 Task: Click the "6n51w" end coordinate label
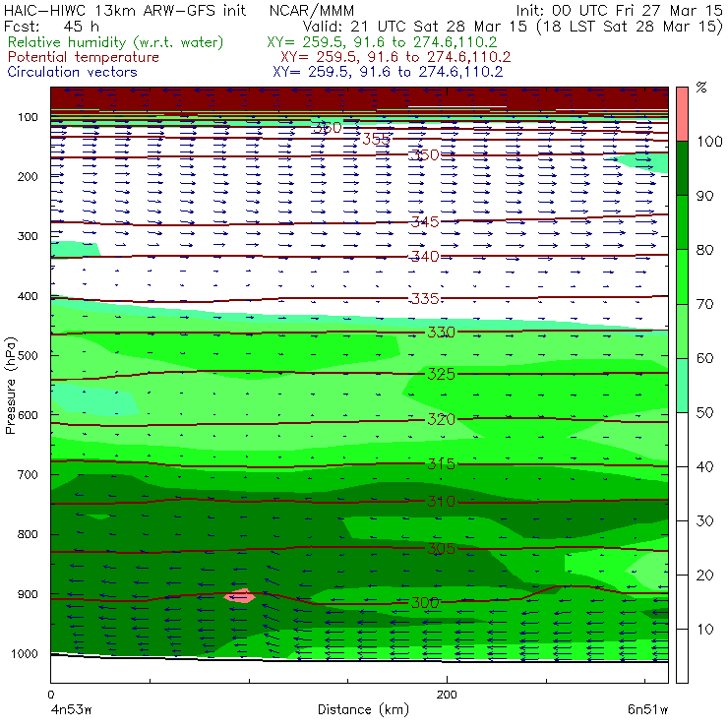click(647, 709)
